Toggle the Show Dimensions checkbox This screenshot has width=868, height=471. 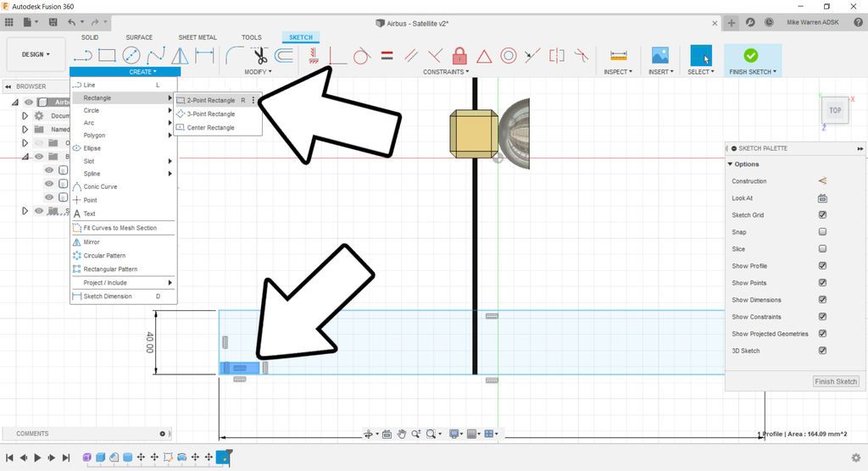coord(822,299)
